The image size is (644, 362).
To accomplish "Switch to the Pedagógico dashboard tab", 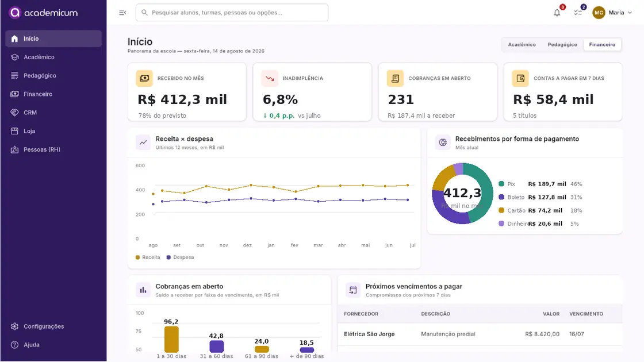I will (562, 44).
